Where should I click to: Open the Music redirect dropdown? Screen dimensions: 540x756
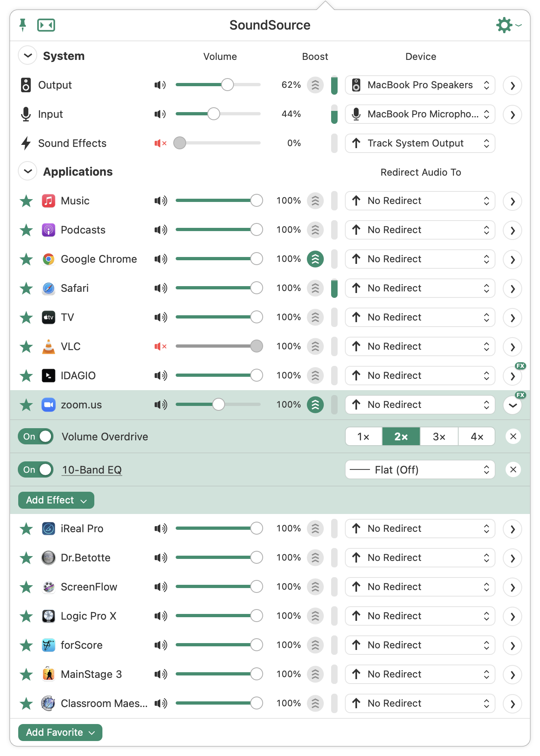coord(420,201)
